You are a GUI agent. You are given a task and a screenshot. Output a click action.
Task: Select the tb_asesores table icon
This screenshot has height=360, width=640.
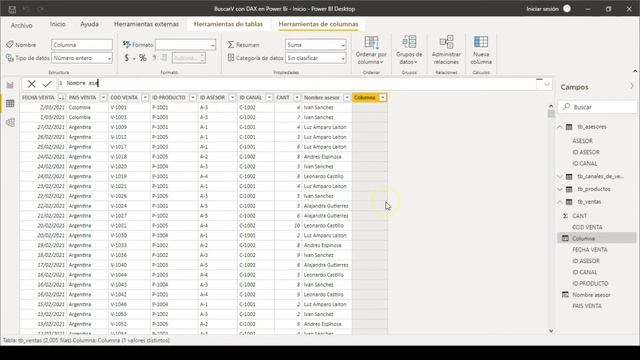click(x=569, y=127)
